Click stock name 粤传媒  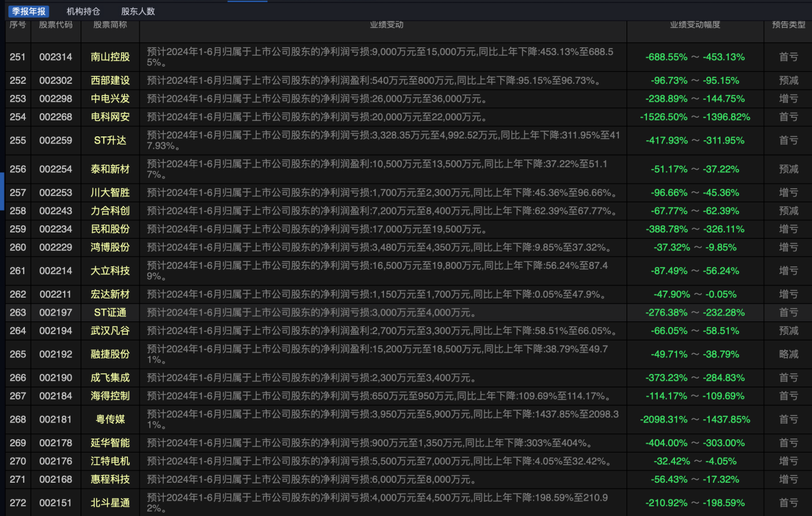coord(110,420)
